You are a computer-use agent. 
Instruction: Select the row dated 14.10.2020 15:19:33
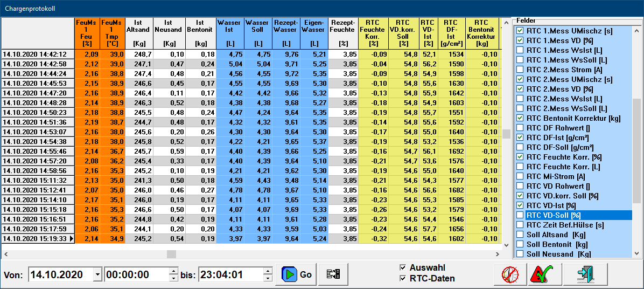[38, 239]
